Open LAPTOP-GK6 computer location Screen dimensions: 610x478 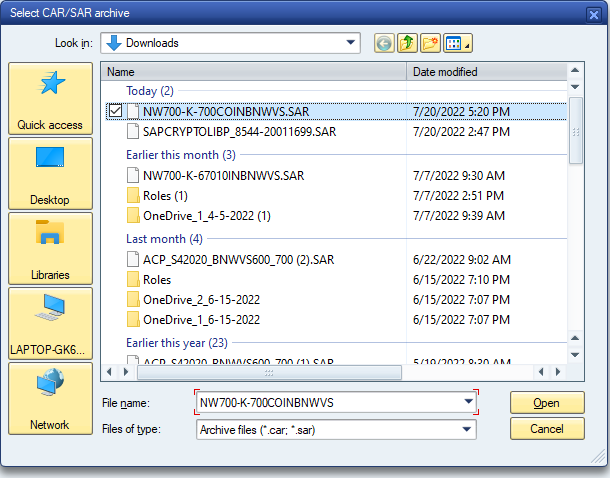click(49, 323)
